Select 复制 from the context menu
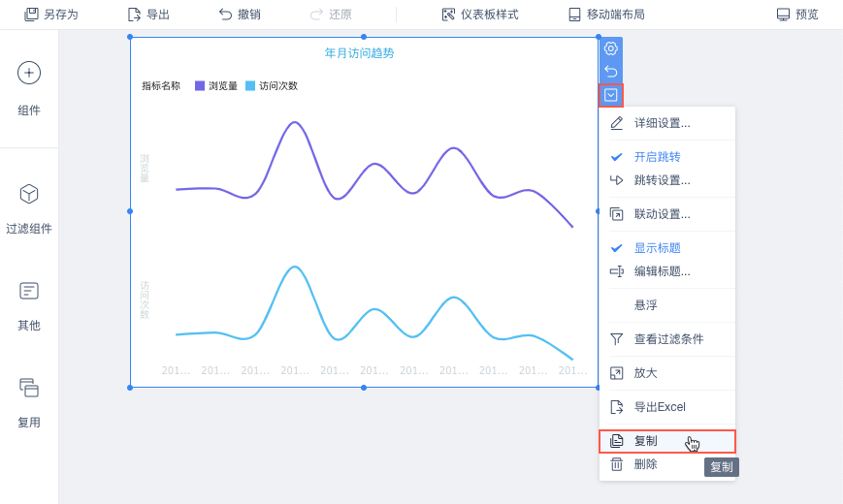This screenshot has height=504, width=843. [x=645, y=441]
